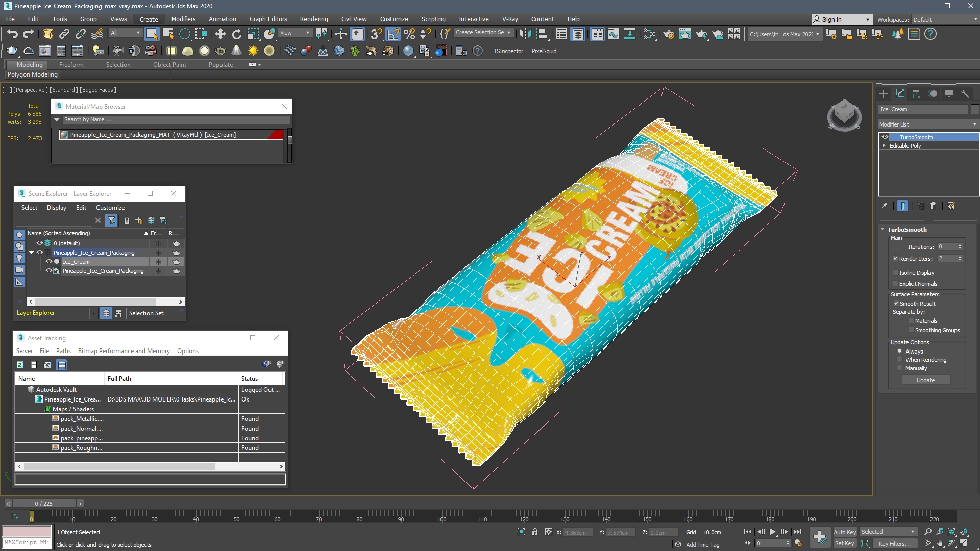Play the animation
The height and width of the screenshot is (551, 980).
pos(772,532)
